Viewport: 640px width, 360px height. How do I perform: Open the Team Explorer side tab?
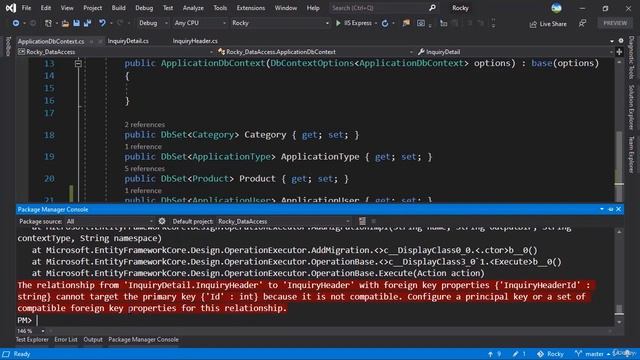(631, 155)
